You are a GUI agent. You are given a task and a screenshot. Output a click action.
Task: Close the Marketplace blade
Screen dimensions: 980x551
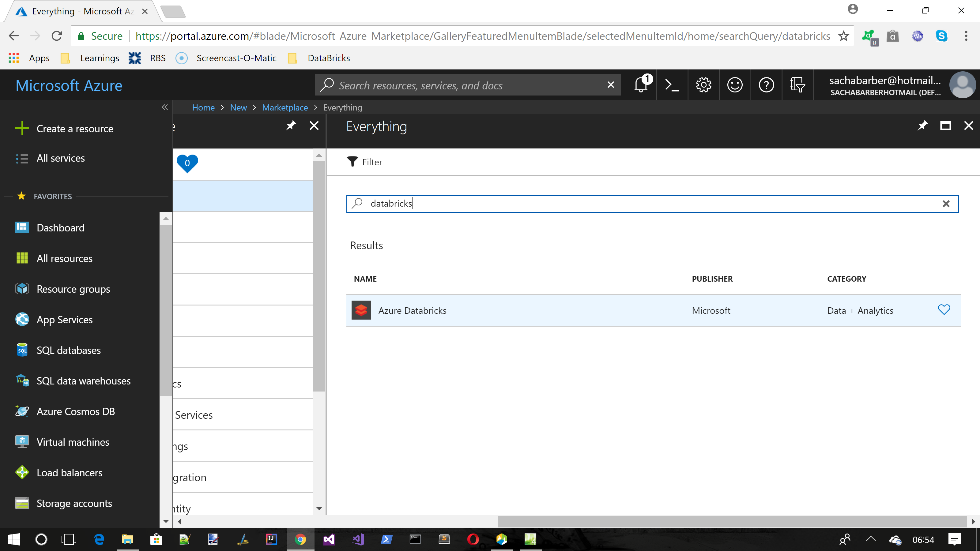tap(314, 126)
